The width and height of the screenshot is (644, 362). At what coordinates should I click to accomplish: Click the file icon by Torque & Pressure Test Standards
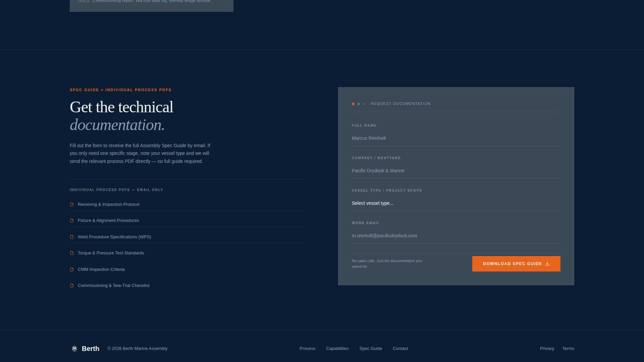click(x=72, y=253)
